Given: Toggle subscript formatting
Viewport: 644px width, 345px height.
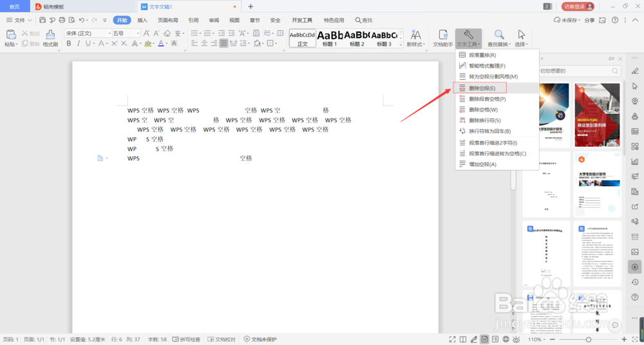Looking at the screenshot, I should 124,43.
